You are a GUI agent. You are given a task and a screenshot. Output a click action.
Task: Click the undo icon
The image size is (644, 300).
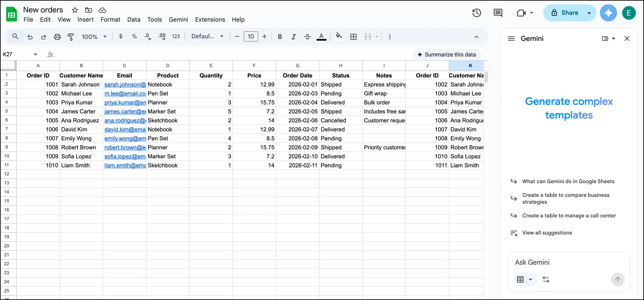click(x=30, y=36)
